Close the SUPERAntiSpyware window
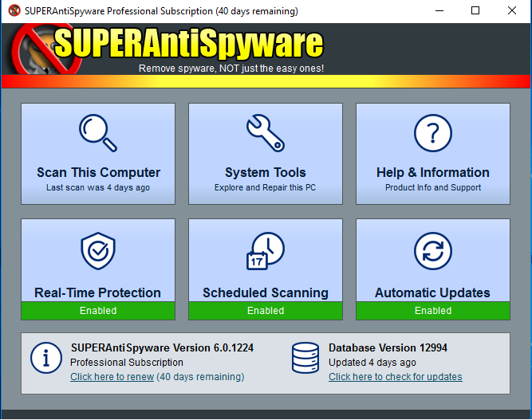 click(512, 11)
